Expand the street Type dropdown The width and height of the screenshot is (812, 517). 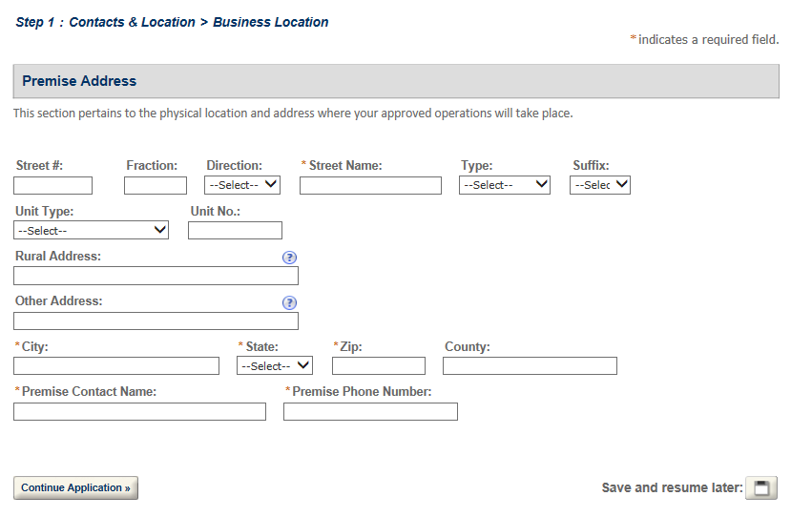pyautogui.click(x=505, y=185)
